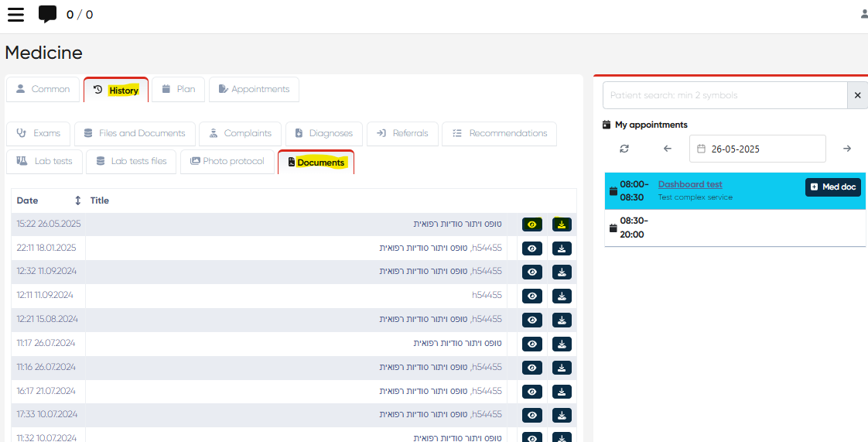The image size is (868, 442).
Task: Go to previous appointment day
Action: coord(668,149)
